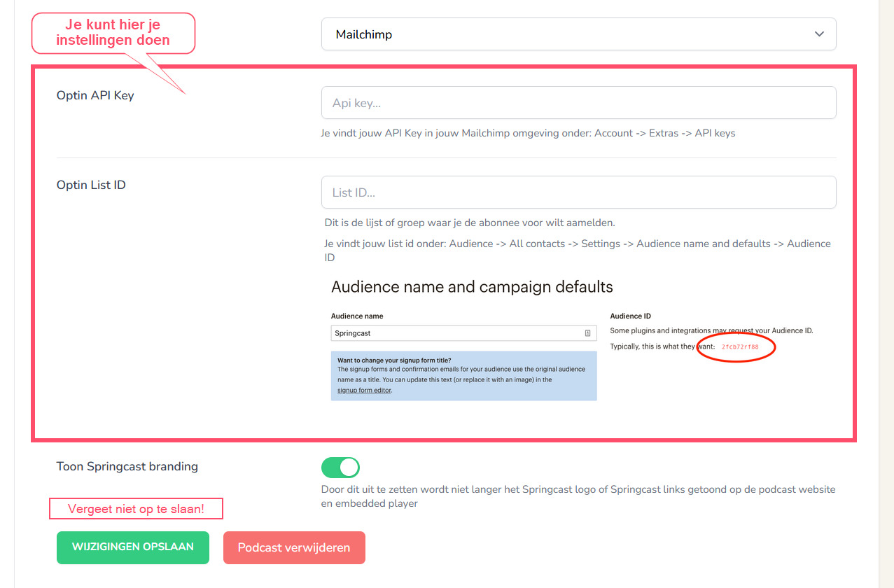Click the branding description text 'Door dit uit te zetten'

coord(578,496)
